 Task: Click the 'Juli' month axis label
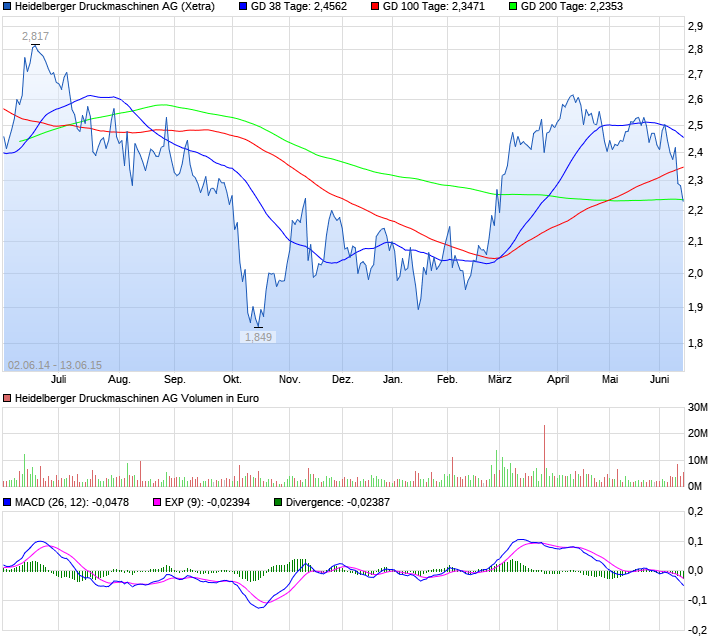point(58,379)
